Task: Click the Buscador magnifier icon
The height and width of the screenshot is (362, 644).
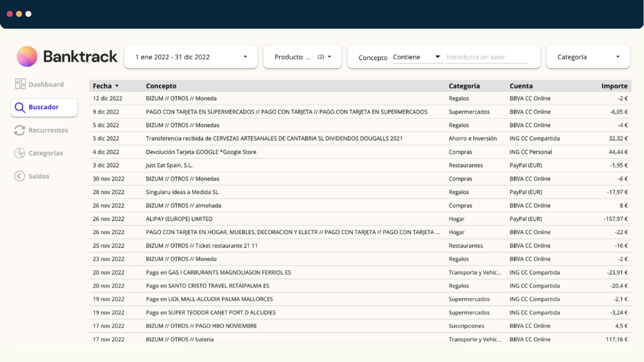Action: coord(20,108)
